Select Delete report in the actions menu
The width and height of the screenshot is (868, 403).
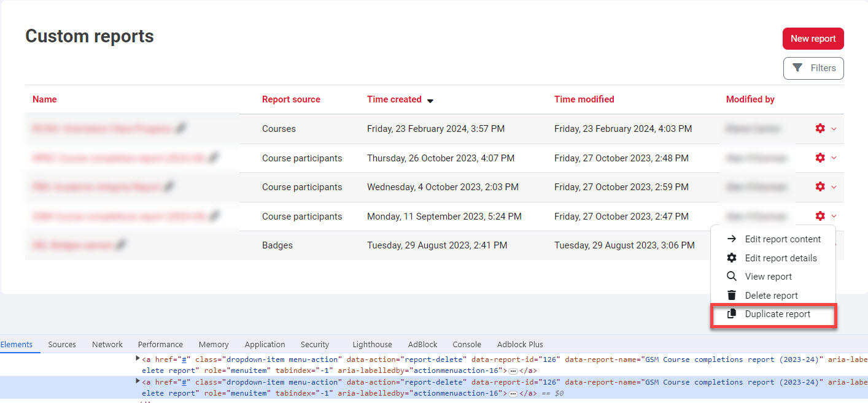773,296
